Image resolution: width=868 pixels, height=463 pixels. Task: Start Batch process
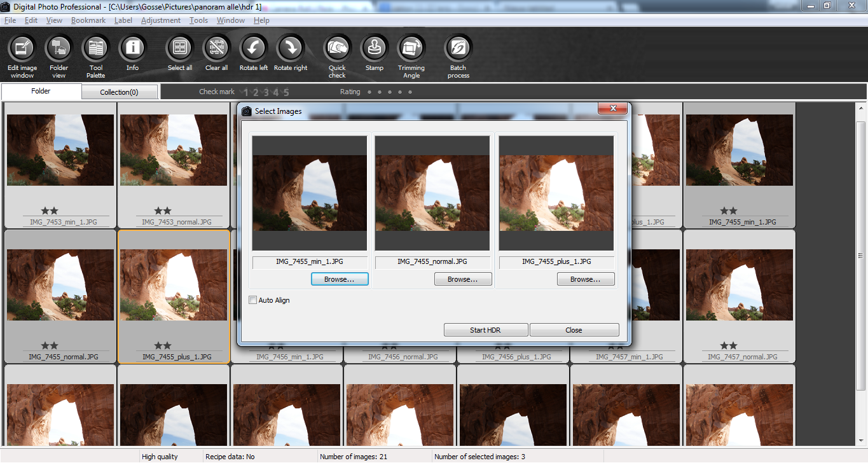(458, 48)
